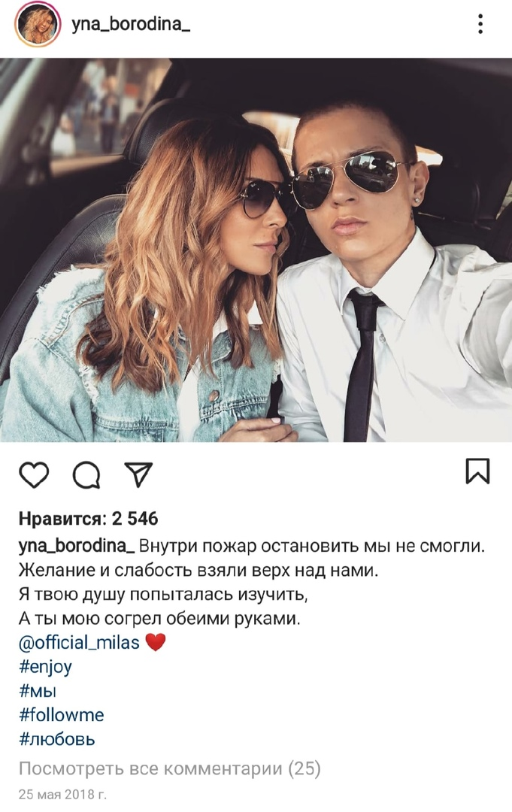Open yna_borodina_ username in the caption
This screenshot has width=512, height=812.
pos(77,546)
